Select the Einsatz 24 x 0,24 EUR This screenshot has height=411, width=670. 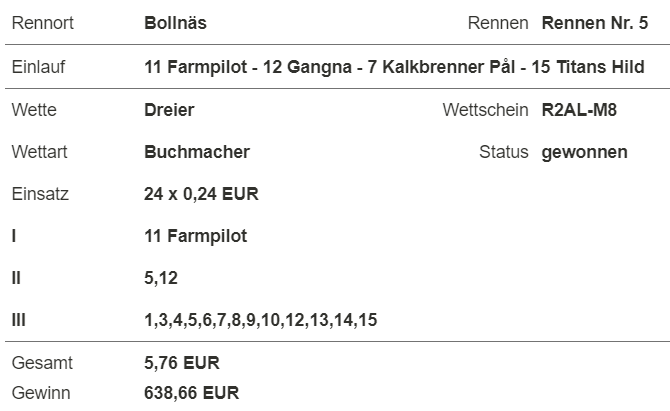click(x=201, y=194)
